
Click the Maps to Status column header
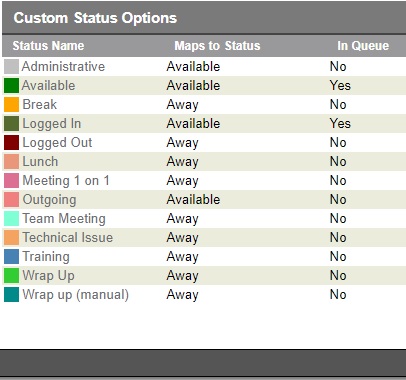tap(217, 46)
